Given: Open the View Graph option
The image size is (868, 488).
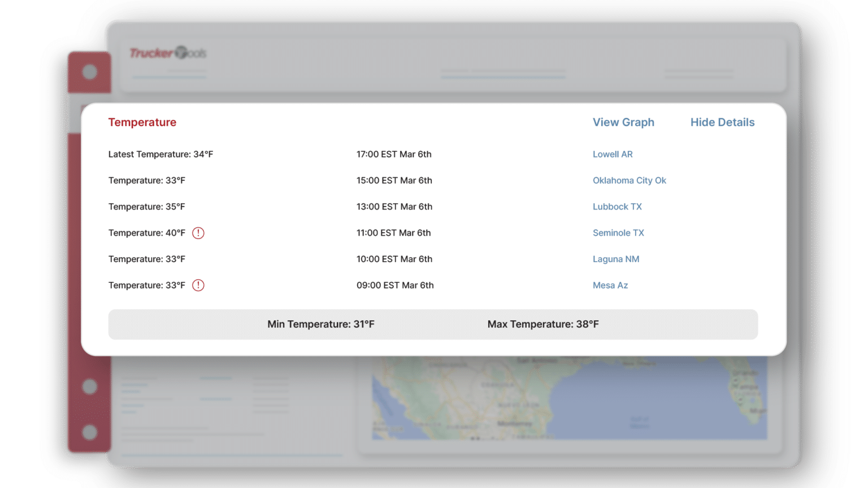Looking at the screenshot, I should tap(623, 122).
